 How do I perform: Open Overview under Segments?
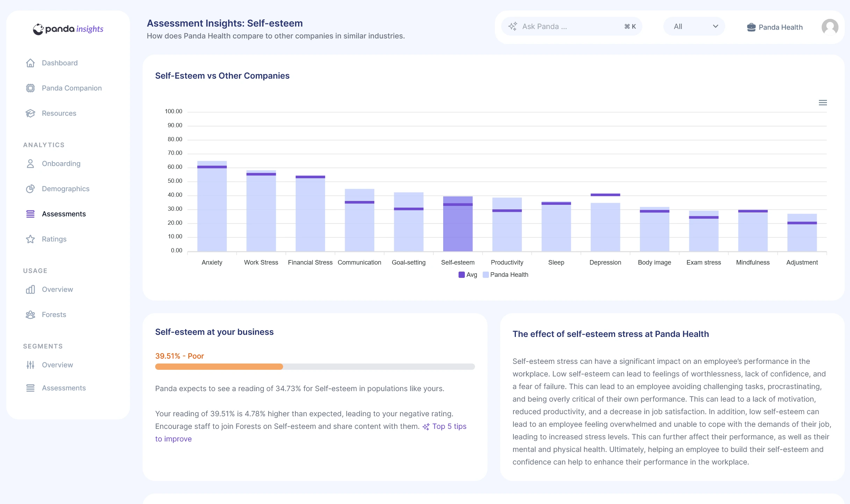coord(57,365)
